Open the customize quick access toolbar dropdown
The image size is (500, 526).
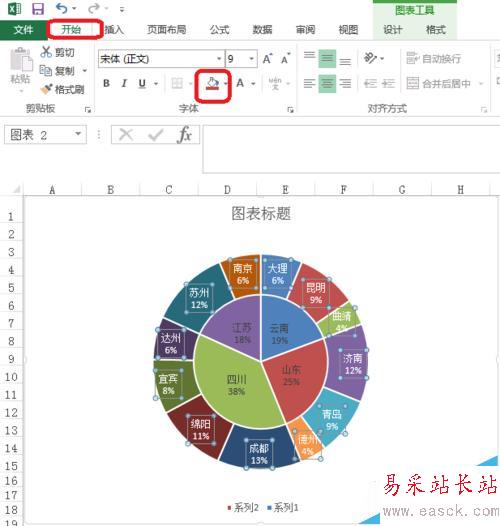coord(122,9)
